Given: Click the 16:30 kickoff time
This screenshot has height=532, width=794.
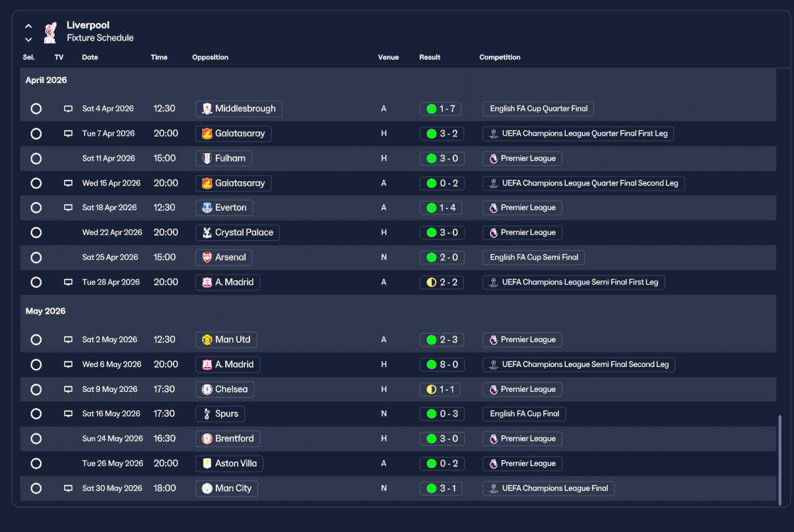Looking at the screenshot, I should click(x=164, y=438).
